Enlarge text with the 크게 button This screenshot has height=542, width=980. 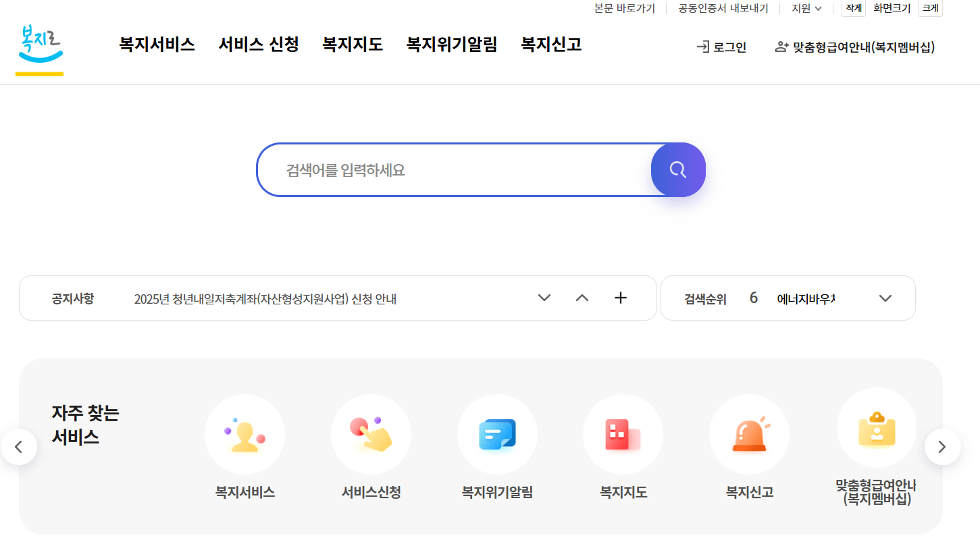click(x=930, y=8)
